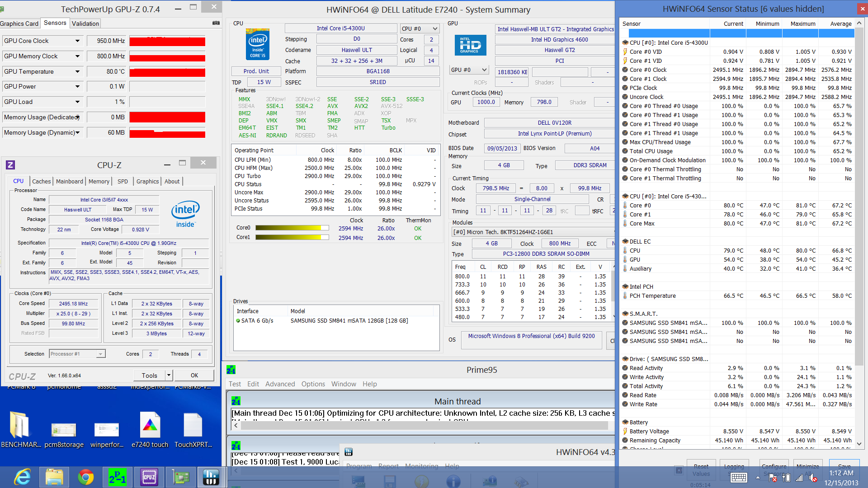This screenshot has height=488, width=868.
Task: Click HWiNFO taskbar icon
Action: pyautogui.click(x=211, y=477)
